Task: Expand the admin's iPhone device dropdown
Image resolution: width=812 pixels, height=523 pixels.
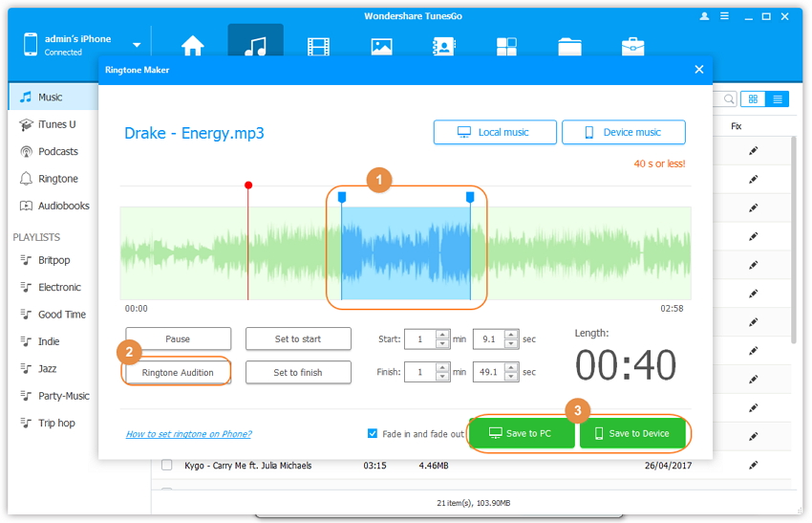Action: 137,45
